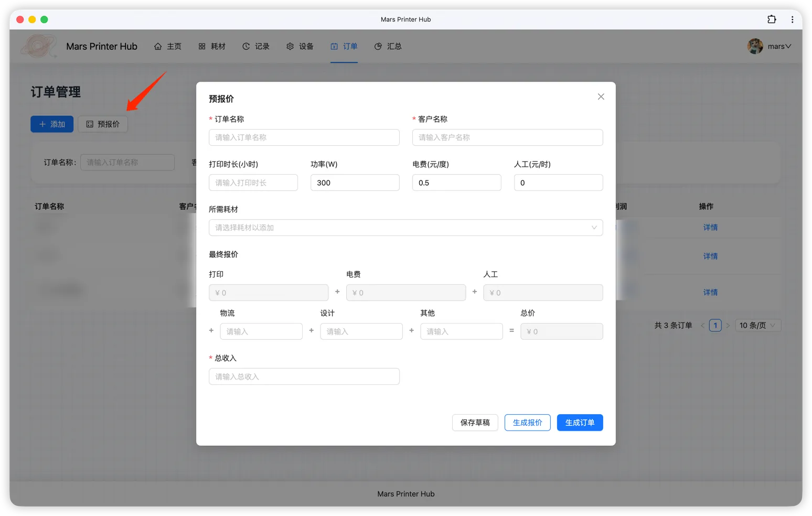Expand the mars account dropdown menu

(779, 46)
